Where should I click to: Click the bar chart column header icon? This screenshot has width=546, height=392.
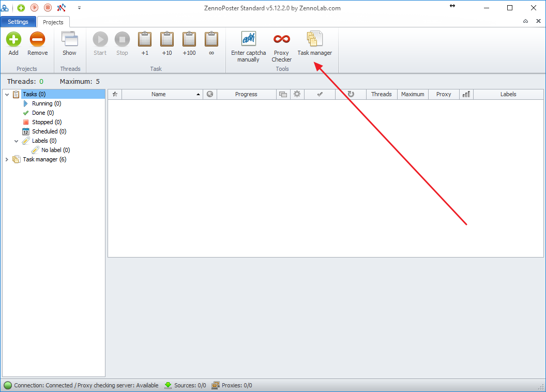point(466,94)
